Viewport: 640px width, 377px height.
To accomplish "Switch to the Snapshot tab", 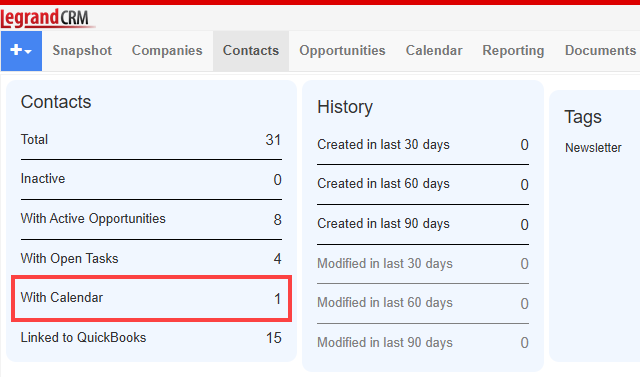I will [x=82, y=51].
